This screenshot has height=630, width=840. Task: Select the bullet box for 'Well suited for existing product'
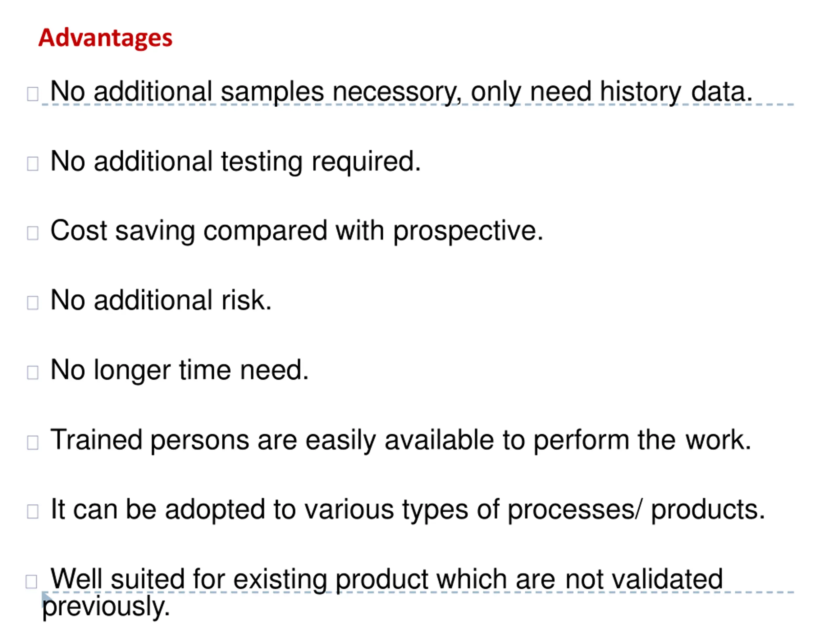pyautogui.click(x=31, y=582)
